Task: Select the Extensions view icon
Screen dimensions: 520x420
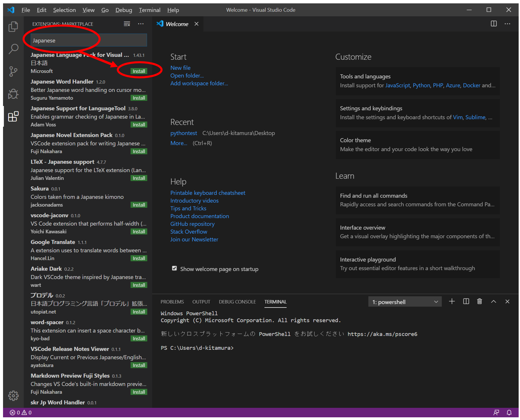Action: click(x=13, y=116)
